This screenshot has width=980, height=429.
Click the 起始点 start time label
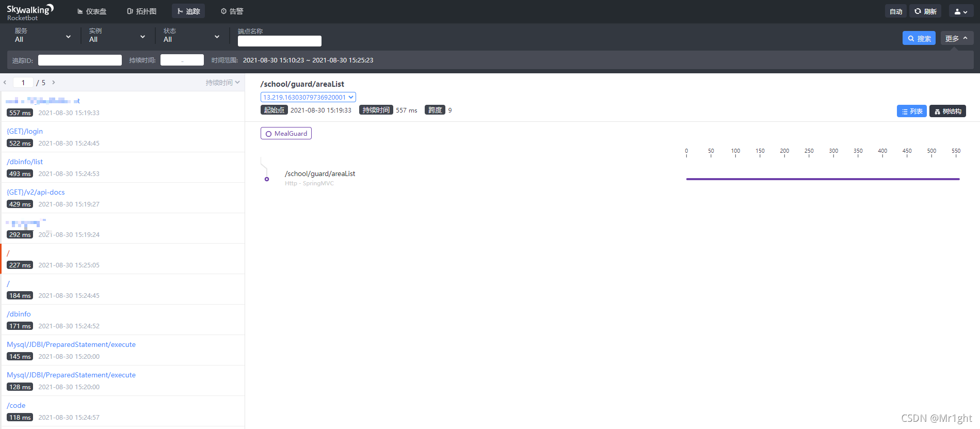(274, 110)
